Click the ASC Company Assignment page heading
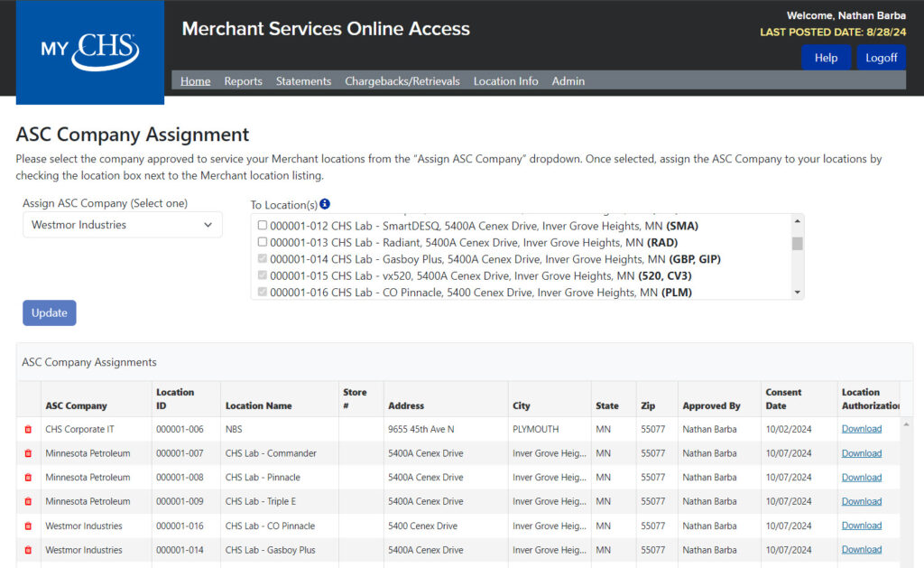924x568 pixels. 133,135
